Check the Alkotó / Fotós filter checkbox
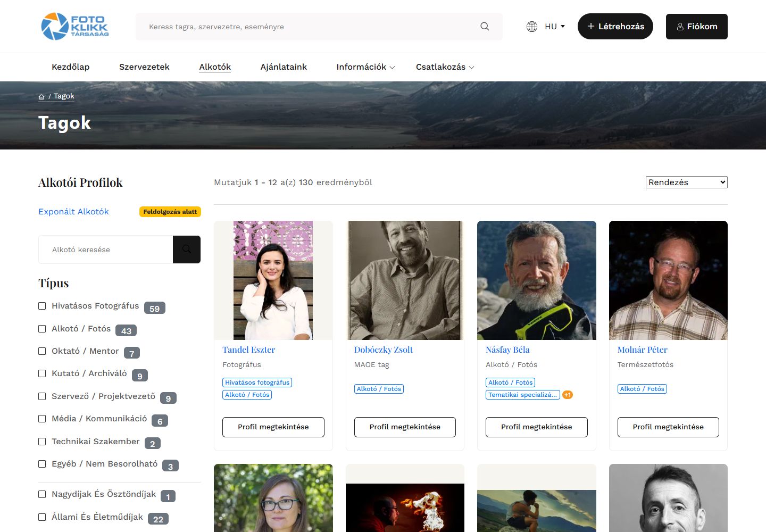 42,329
